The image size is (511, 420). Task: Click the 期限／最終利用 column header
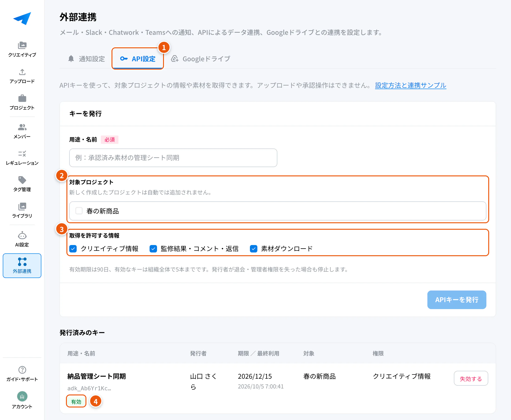[259, 353]
